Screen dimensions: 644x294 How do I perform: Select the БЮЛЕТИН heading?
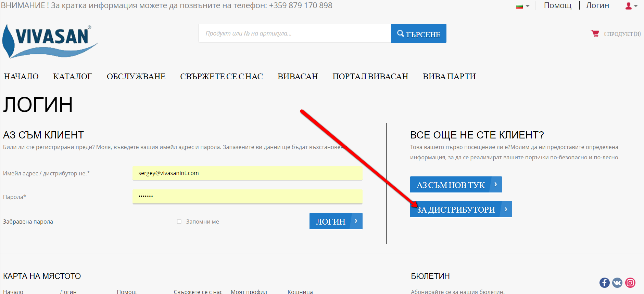[x=430, y=276]
